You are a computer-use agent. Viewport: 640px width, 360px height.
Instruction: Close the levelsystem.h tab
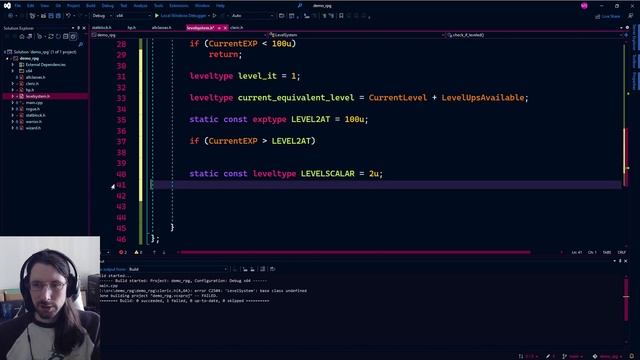click(x=225, y=28)
